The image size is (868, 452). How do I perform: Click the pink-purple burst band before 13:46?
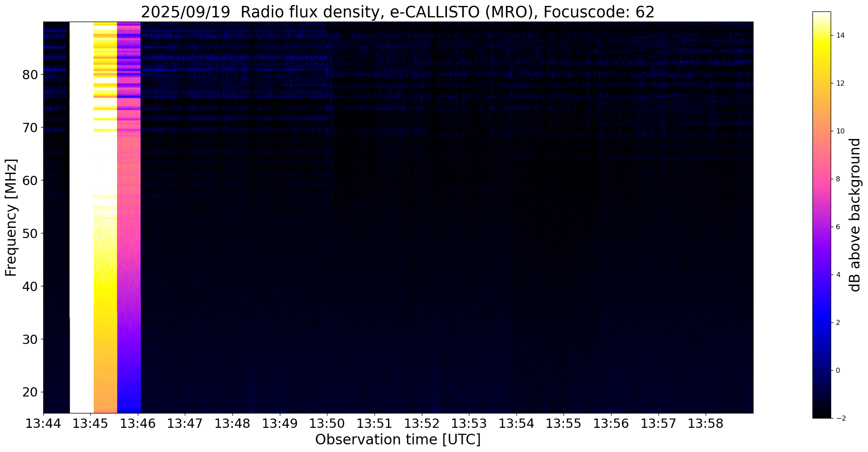(x=128, y=217)
